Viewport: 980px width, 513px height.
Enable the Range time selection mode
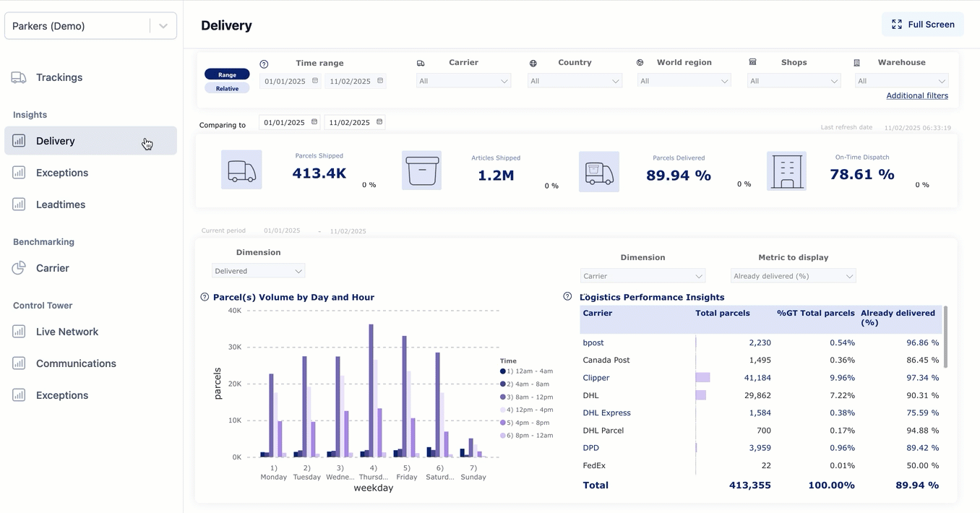[227, 74]
